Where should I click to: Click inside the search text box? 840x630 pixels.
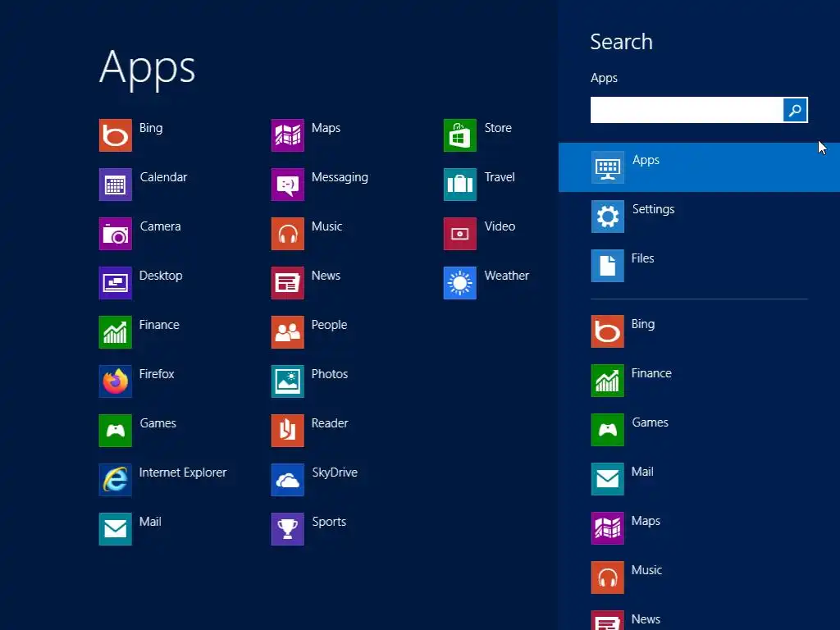[x=687, y=110]
